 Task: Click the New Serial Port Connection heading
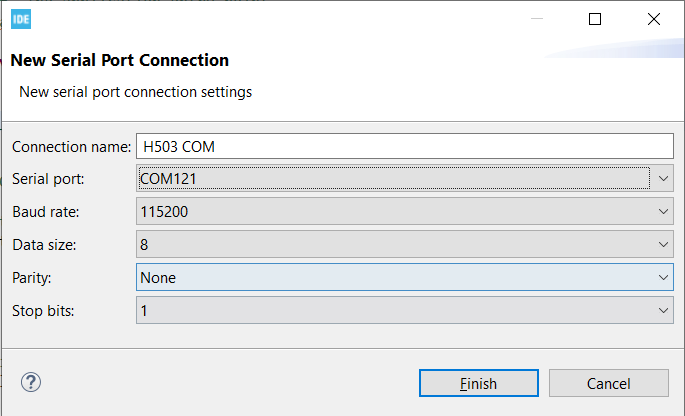120,60
